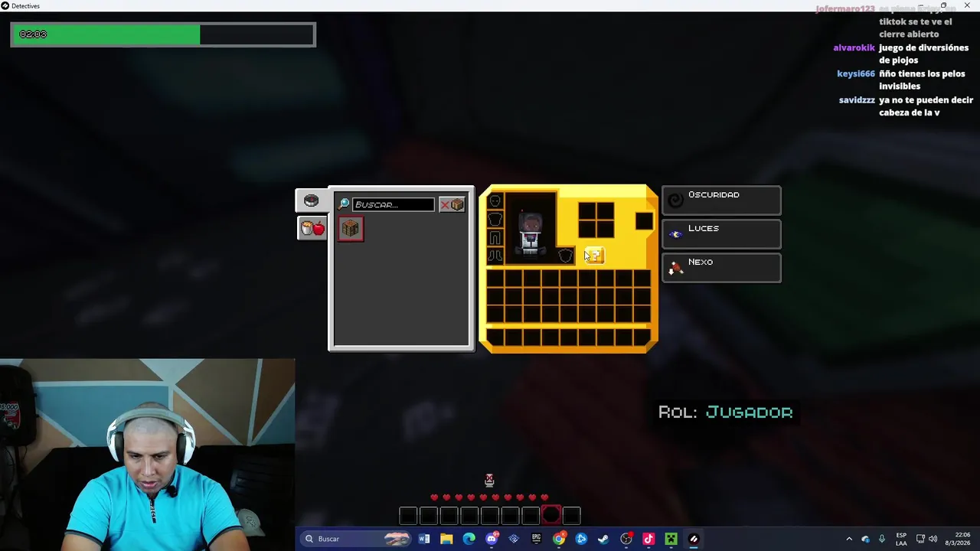980x551 pixels.
Task: Click chat username keysi666
Action: click(856, 73)
